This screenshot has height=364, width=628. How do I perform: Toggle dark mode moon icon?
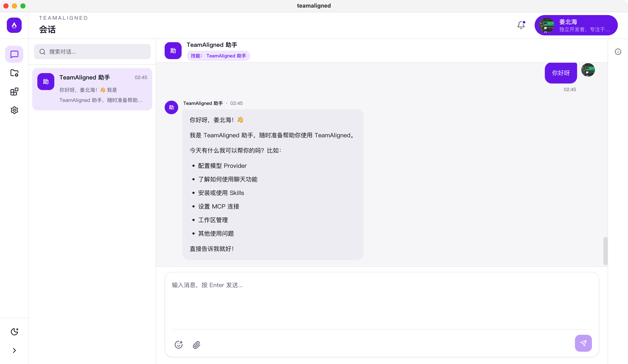(x=14, y=332)
